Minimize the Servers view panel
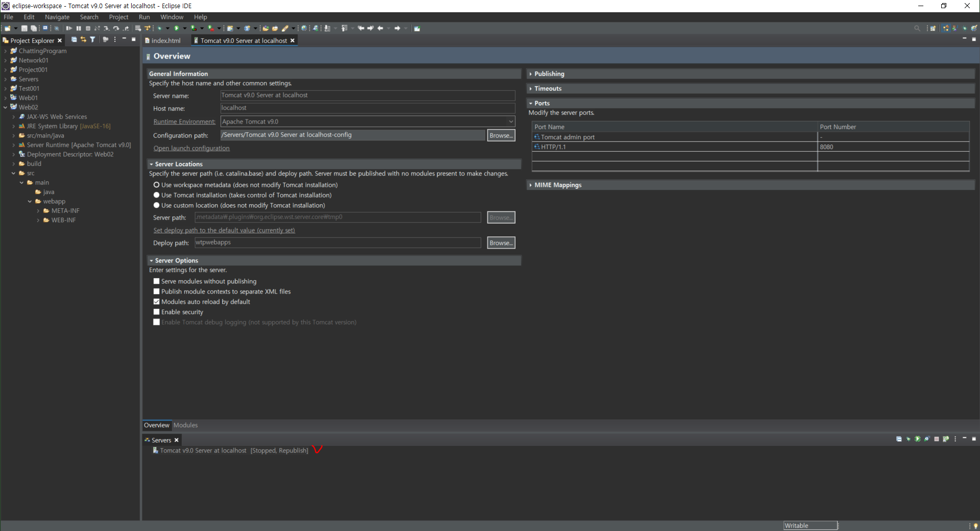This screenshot has width=980, height=531. click(x=965, y=438)
